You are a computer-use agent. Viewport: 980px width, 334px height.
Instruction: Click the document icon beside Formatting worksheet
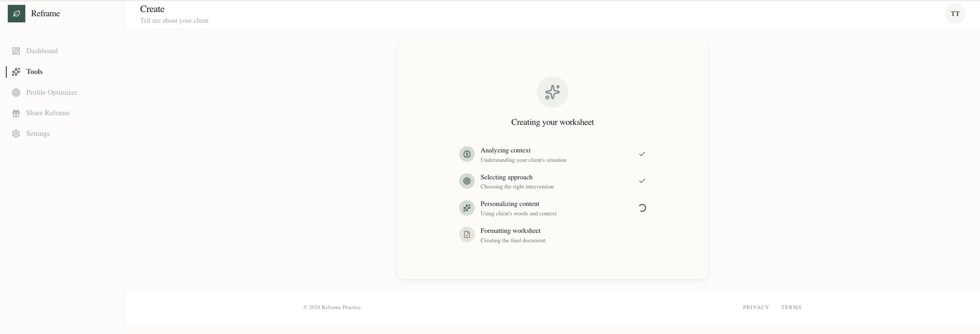coord(467,235)
